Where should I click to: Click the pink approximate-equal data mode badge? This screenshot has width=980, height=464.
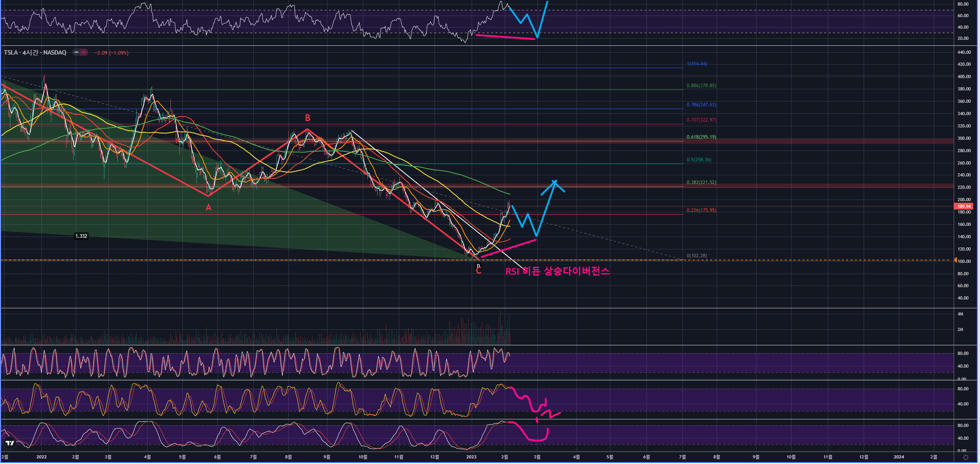tap(84, 52)
